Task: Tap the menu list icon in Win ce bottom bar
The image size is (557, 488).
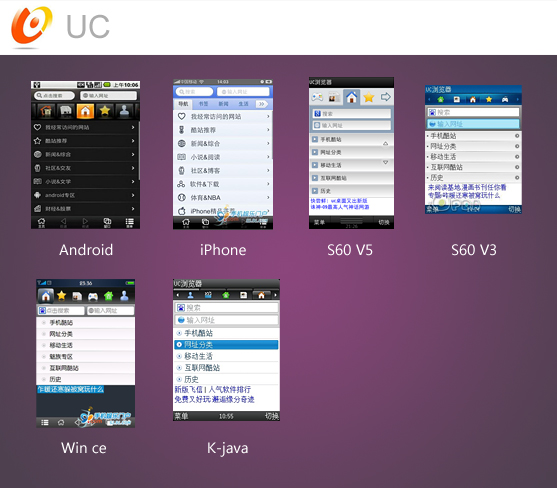Action: (x=45, y=422)
